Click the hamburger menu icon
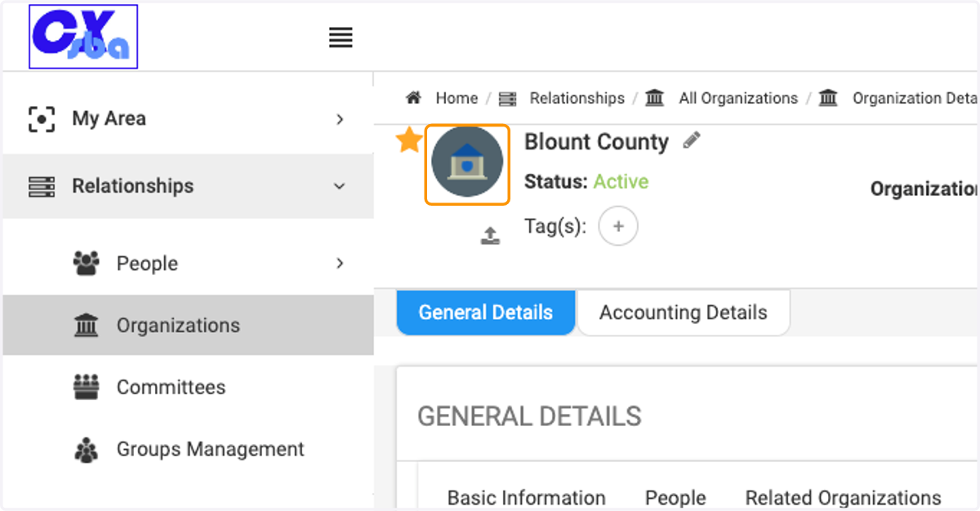This screenshot has height=511, width=980. coord(341,38)
